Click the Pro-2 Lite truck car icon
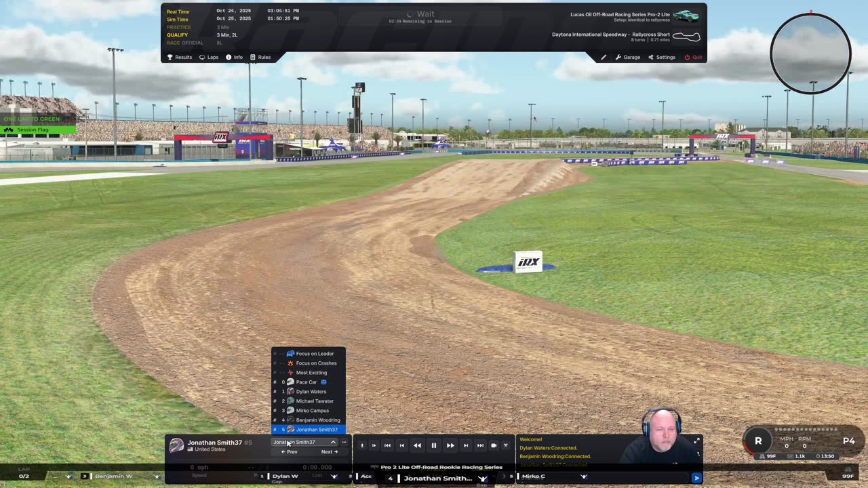Viewport: 868px width, 488px height. tap(686, 16)
